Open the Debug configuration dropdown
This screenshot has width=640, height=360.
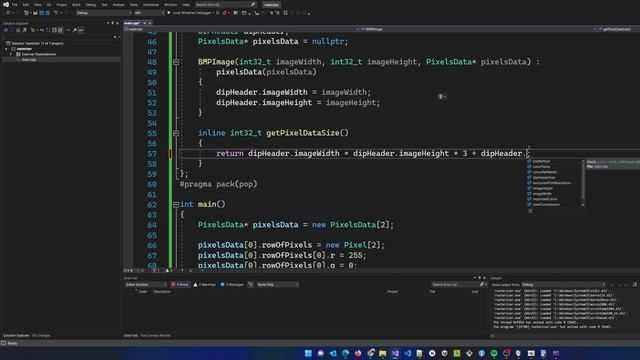coord(104,13)
